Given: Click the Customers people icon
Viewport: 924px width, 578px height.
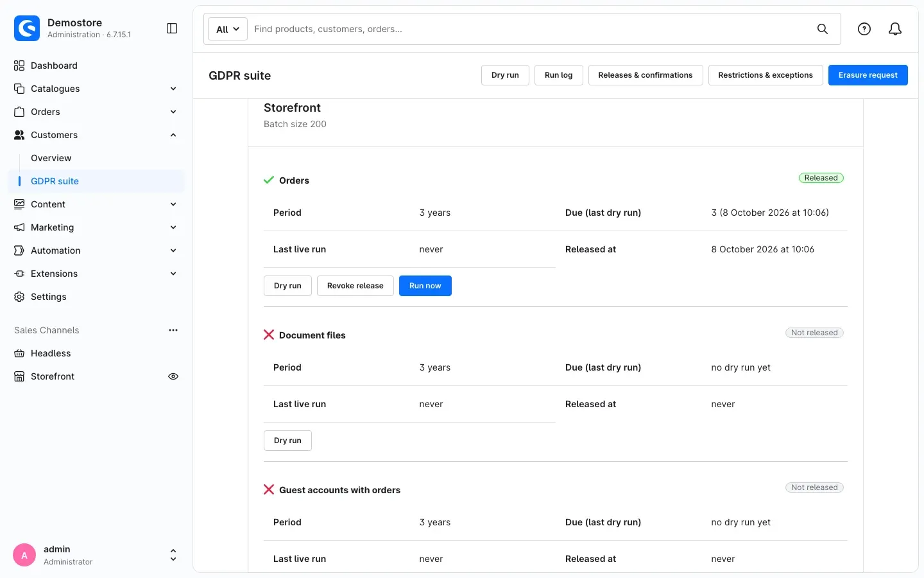Looking at the screenshot, I should (x=19, y=135).
